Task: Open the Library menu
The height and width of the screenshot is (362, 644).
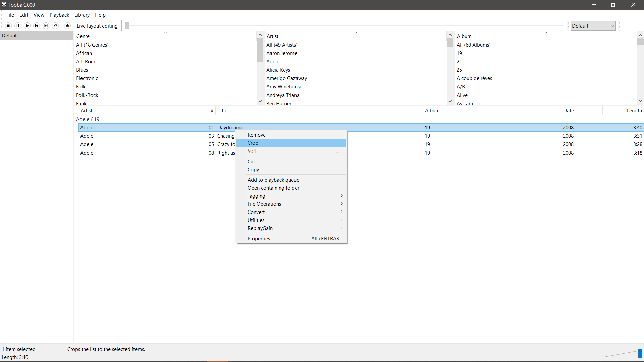Action: (x=82, y=15)
